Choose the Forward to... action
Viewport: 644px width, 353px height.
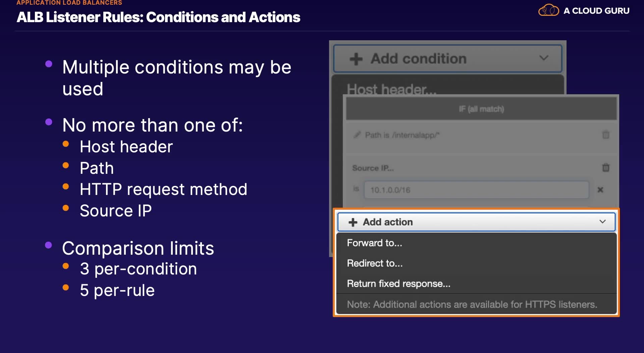[x=374, y=243]
